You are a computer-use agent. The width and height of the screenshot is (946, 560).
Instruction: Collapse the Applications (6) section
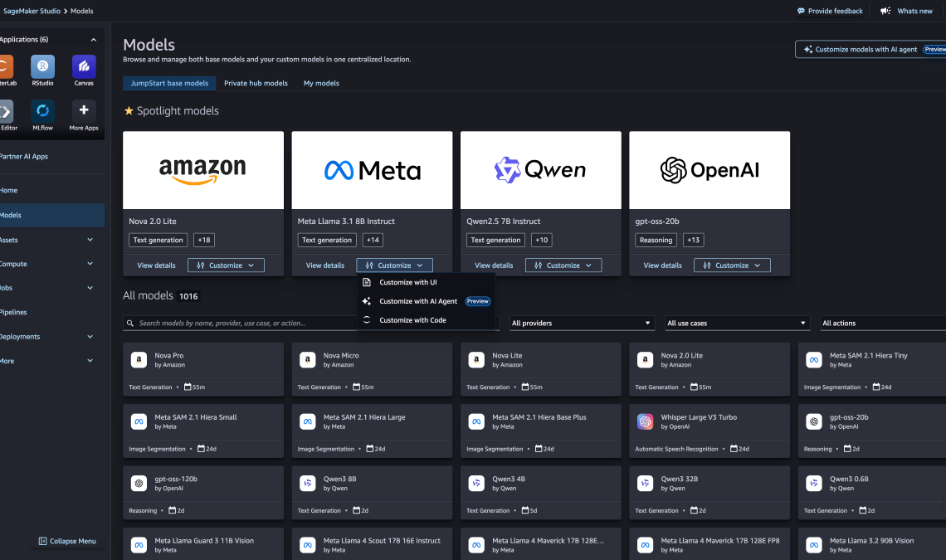click(93, 39)
